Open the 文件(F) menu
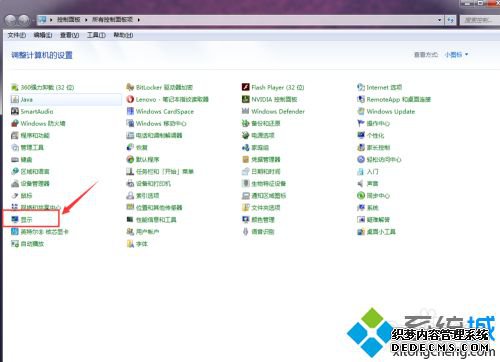Viewport: 500px width, 362px height. pyautogui.click(x=17, y=35)
